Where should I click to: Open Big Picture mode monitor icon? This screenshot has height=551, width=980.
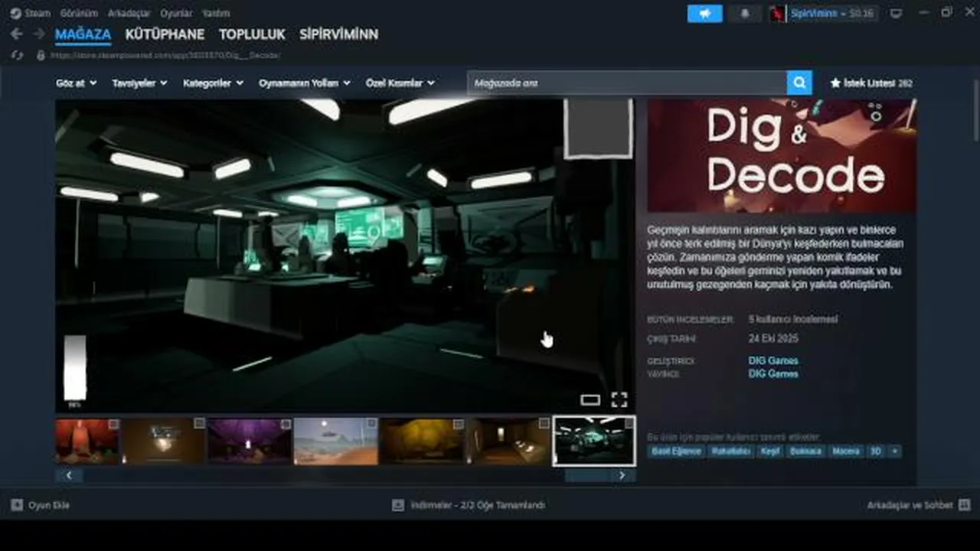[896, 14]
